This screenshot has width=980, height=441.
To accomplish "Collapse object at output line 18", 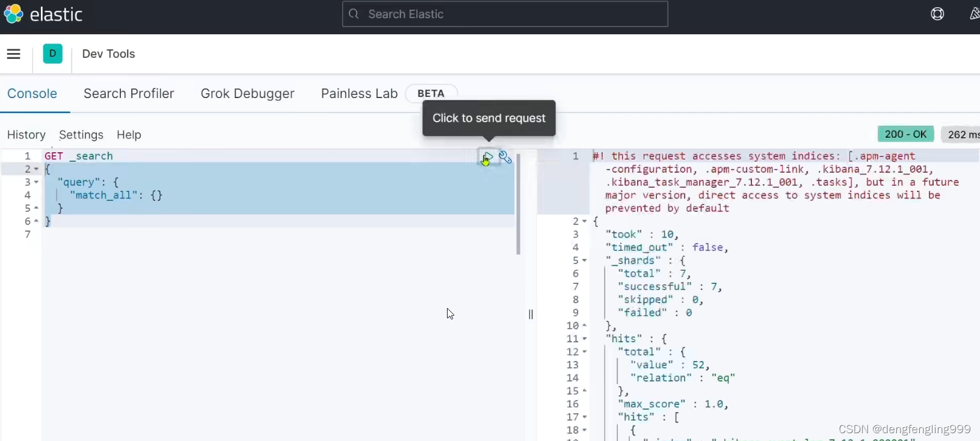I will click(584, 430).
